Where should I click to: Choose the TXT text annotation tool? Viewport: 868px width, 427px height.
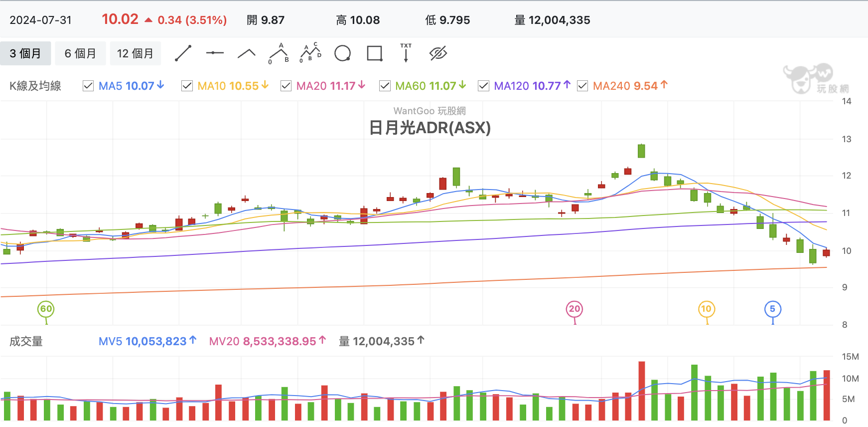(406, 53)
